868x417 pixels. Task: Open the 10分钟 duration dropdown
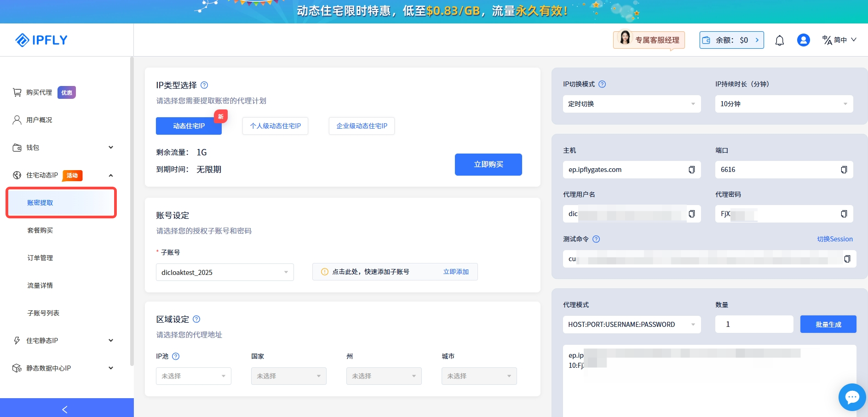coord(784,104)
